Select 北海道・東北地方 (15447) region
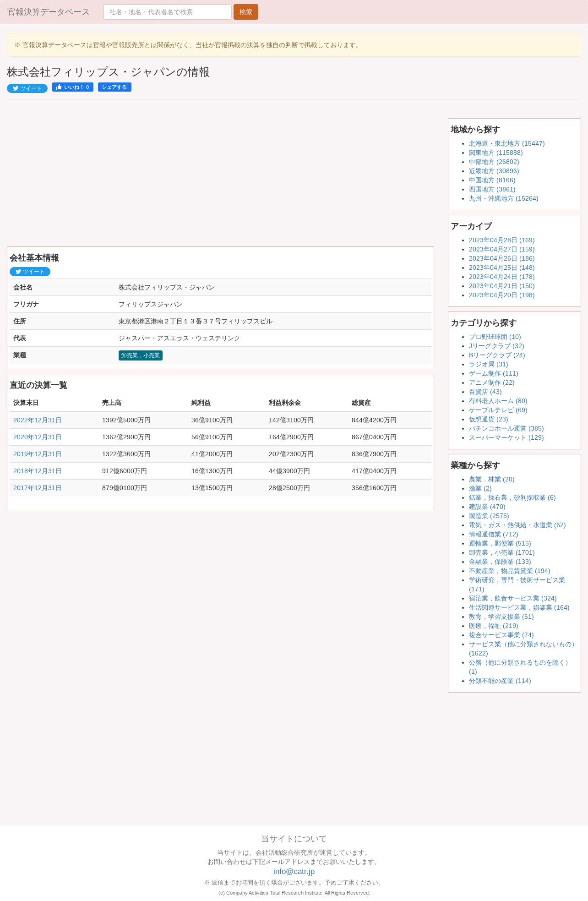 tap(506, 143)
